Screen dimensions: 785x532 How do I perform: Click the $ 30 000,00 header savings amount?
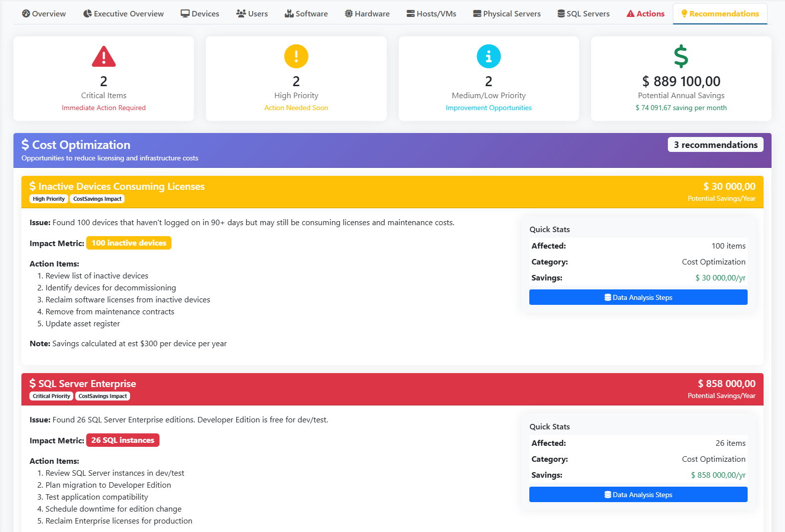729,186
